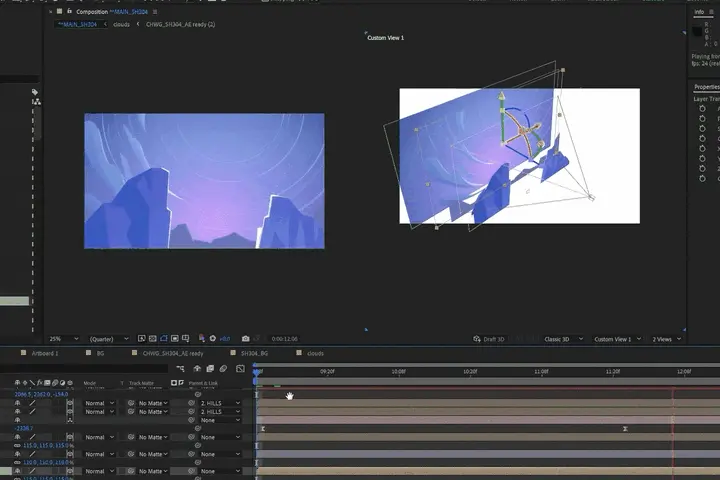Open No Matte dropdown in lower 2. HILLS row
This screenshot has height=480, width=720.
pyautogui.click(x=153, y=412)
